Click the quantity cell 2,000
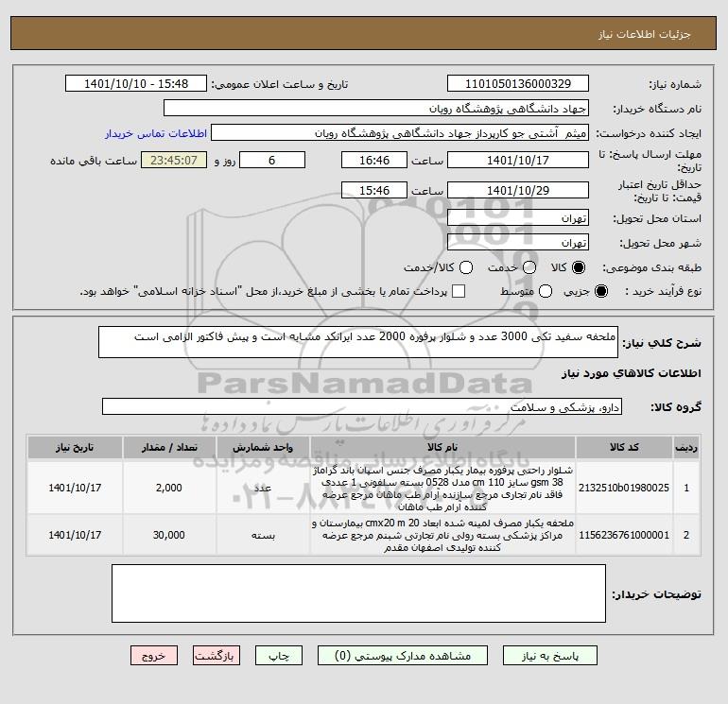The height and width of the screenshot is (704, 728). [x=169, y=488]
